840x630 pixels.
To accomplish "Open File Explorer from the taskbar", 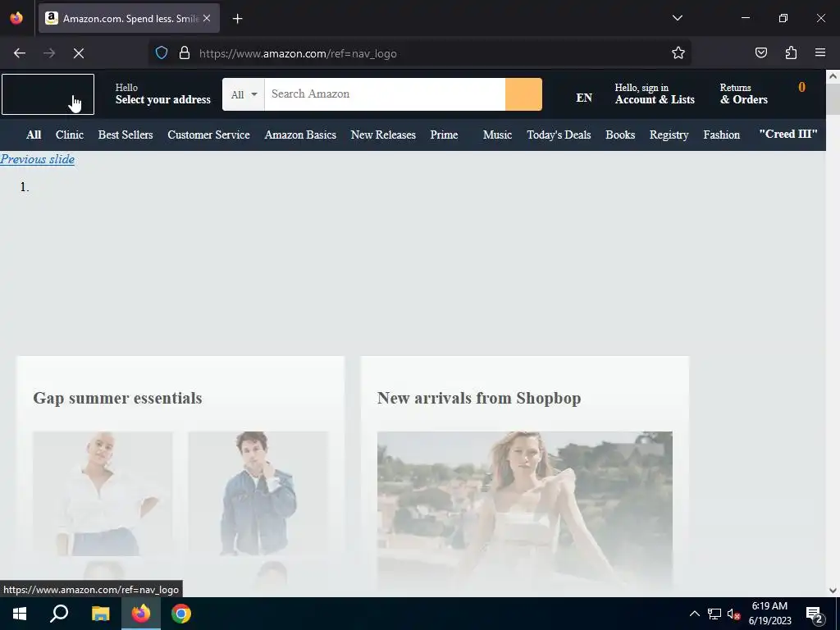I will tap(100, 614).
